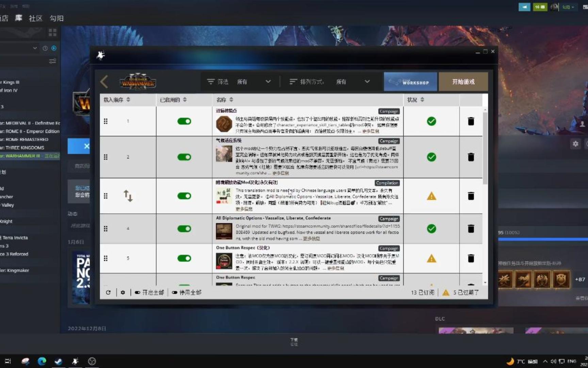The height and width of the screenshot is (368, 588).
Task: Sort by the 状况 column header
Action: [x=415, y=99]
